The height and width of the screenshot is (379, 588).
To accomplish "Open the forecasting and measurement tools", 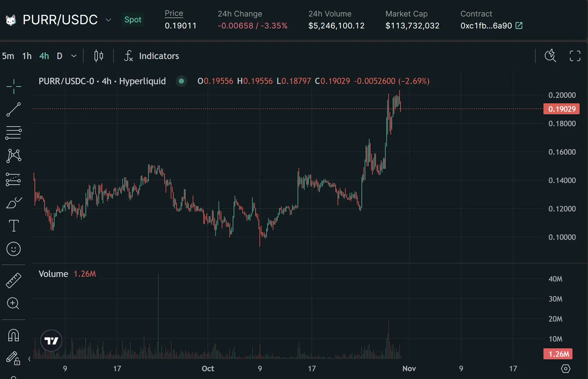I will tap(14, 179).
